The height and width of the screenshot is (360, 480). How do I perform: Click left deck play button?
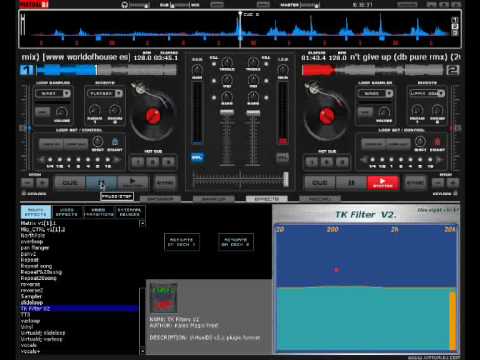point(132,183)
